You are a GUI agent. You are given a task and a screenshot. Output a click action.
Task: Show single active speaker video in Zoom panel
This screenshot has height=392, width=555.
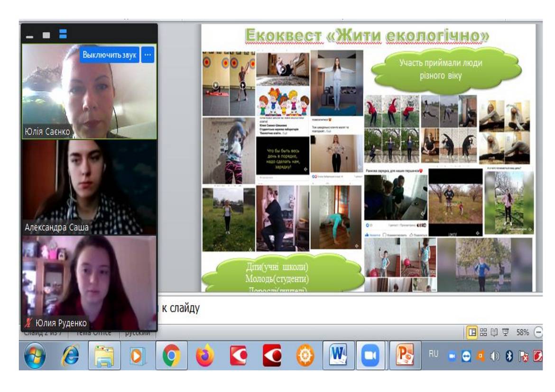[46, 35]
